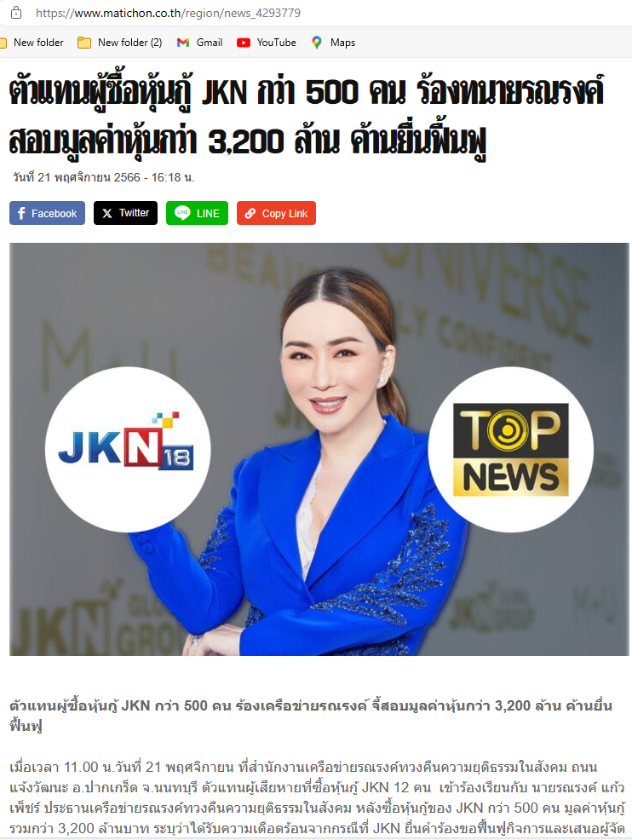The width and height of the screenshot is (632, 840).
Task: Click the article headline about JKN
Action: coord(307,116)
